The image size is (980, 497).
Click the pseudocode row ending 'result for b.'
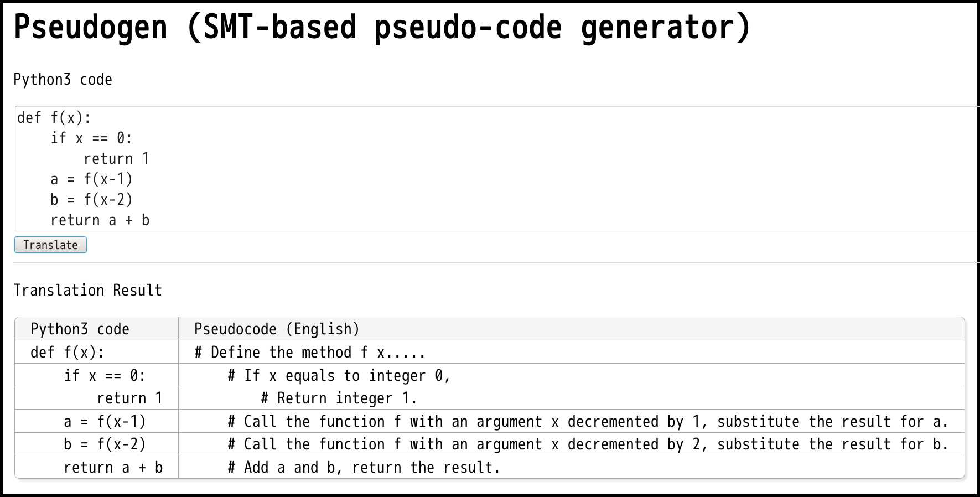pyautogui.click(x=588, y=444)
